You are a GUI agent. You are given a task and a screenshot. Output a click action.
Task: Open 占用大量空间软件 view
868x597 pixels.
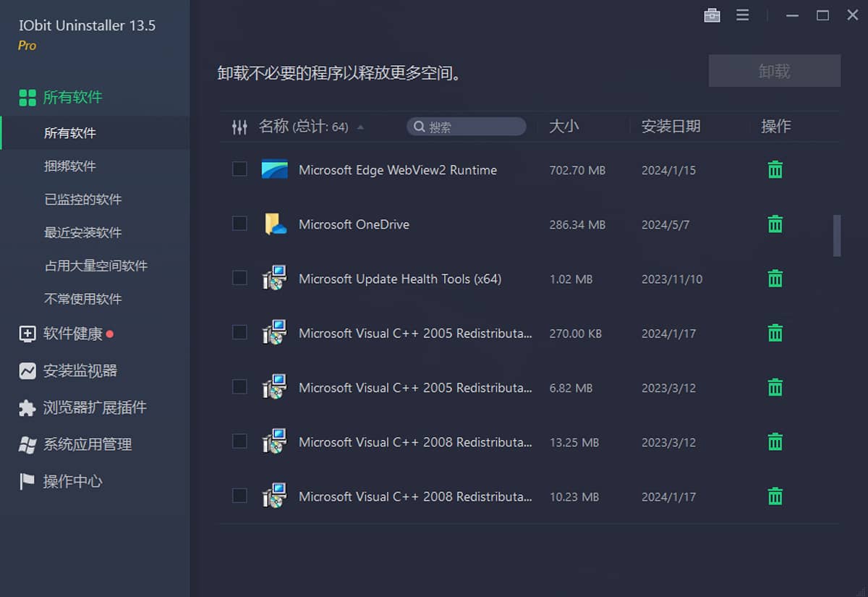click(95, 266)
